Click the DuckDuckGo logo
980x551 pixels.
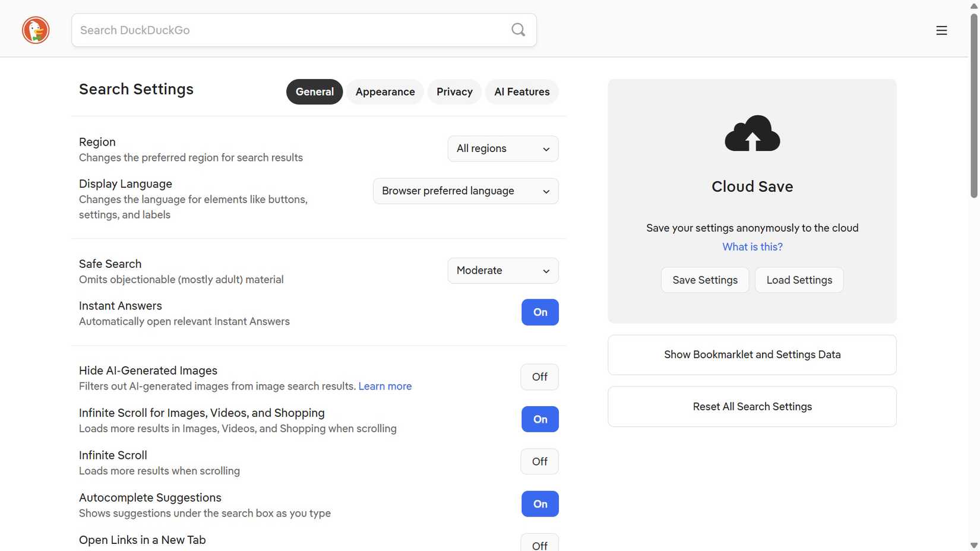pos(35,30)
